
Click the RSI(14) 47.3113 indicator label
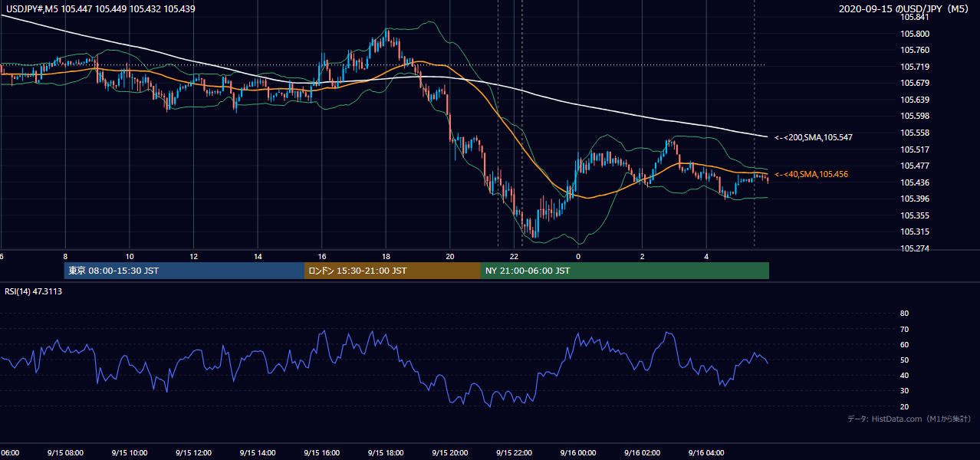(x=32, y=291)
